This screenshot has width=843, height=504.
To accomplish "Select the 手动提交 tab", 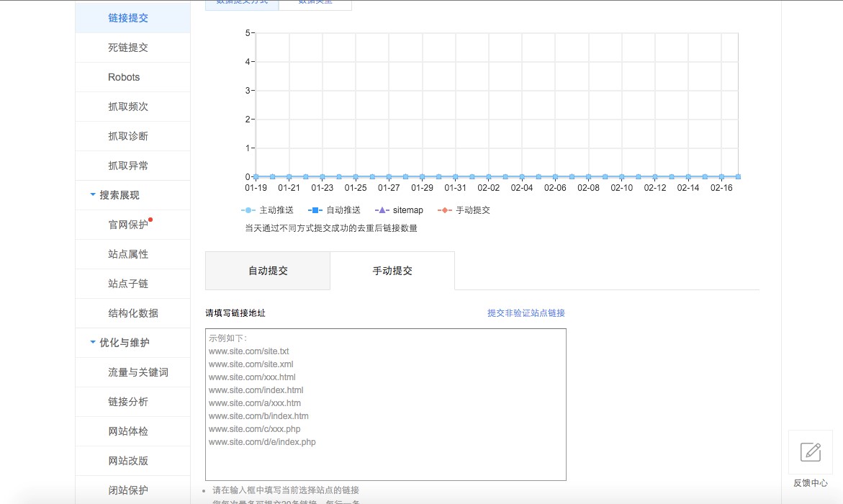I will click(392, 270).
